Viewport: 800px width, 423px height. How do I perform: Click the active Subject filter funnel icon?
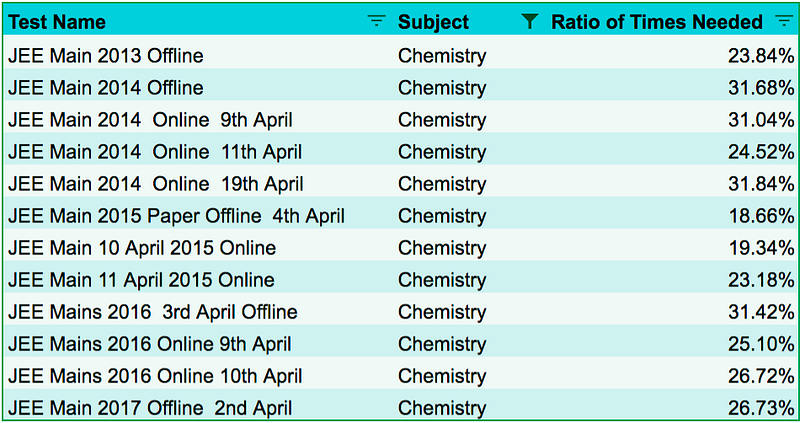[x=530, y=21]
